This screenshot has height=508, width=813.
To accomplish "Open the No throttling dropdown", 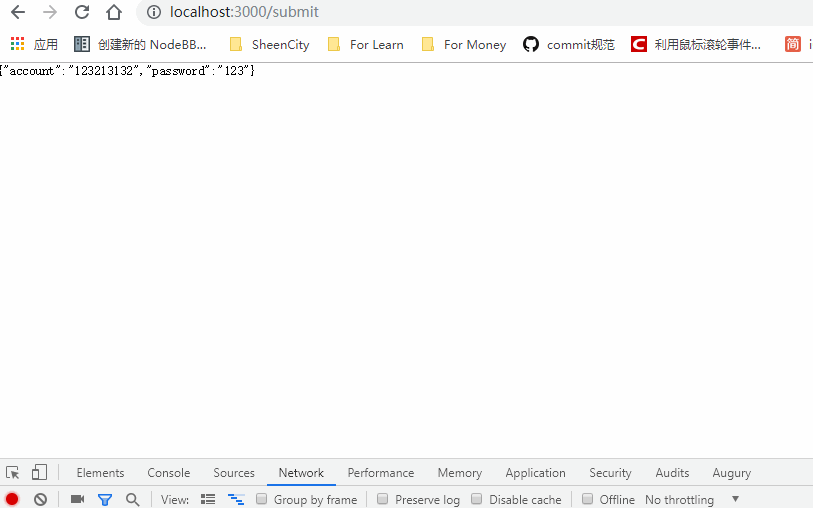I will (692, 500).
